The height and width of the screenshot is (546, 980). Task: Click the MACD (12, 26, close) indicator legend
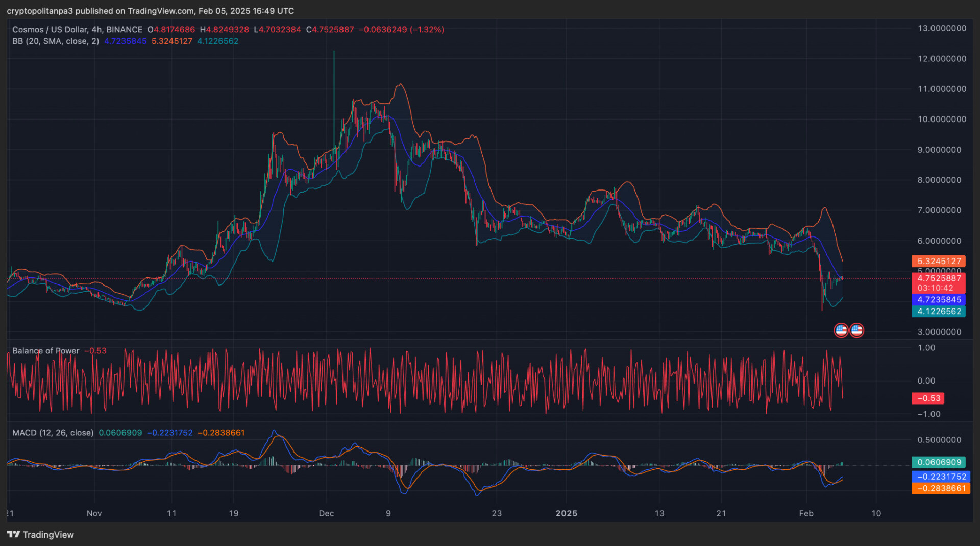point(53,433)
